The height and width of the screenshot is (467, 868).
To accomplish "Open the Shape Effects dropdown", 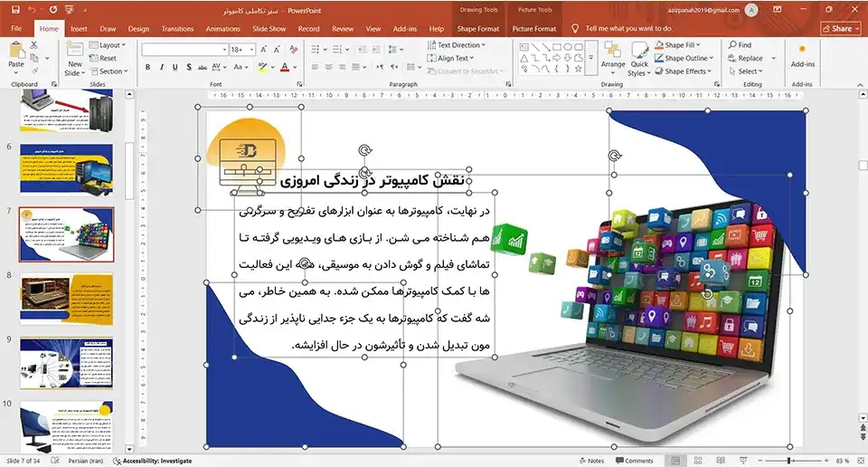I will coord(684,71).
